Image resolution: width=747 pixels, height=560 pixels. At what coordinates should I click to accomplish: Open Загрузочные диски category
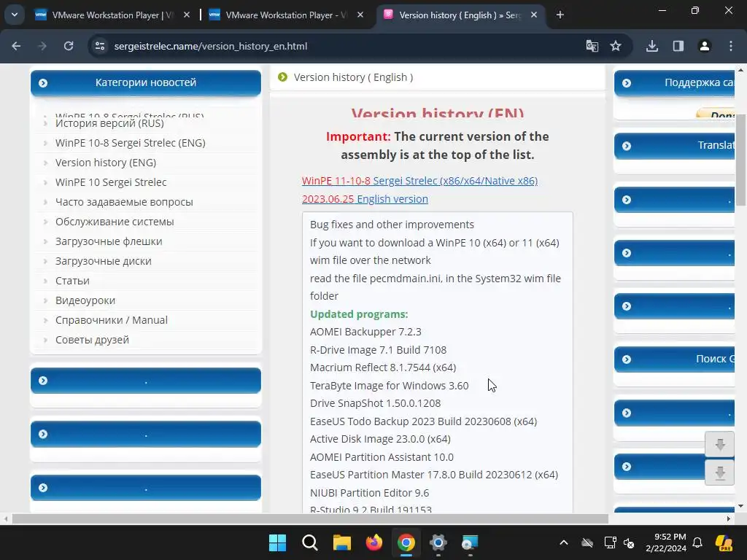(x=104, y=261)
